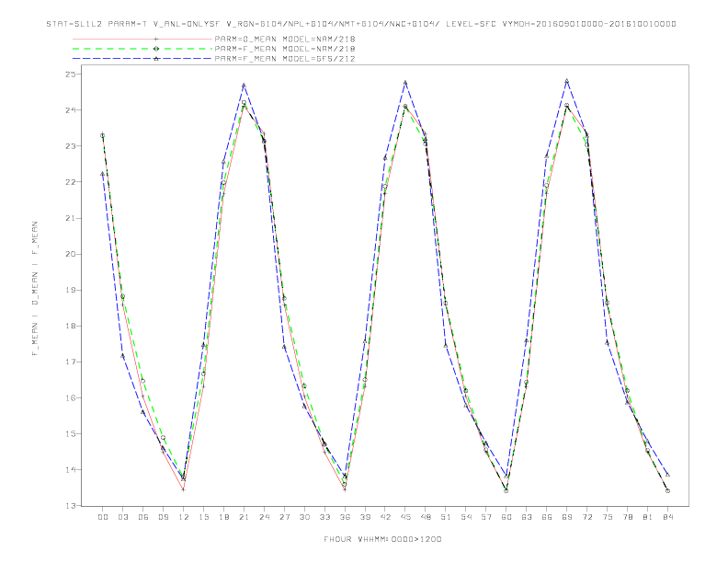Click x-axis tick label 75
The image size is (728, 563).
608,517
